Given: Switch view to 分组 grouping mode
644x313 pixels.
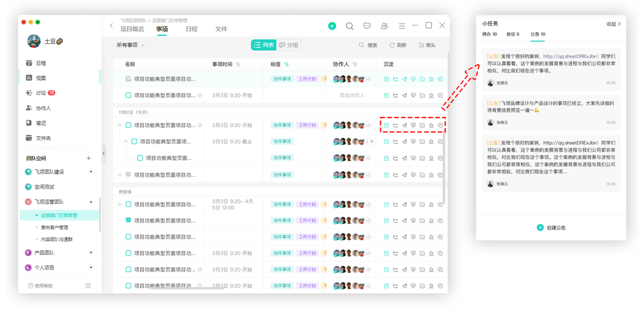Looking at the screenshot, I should tap(289, 45).
